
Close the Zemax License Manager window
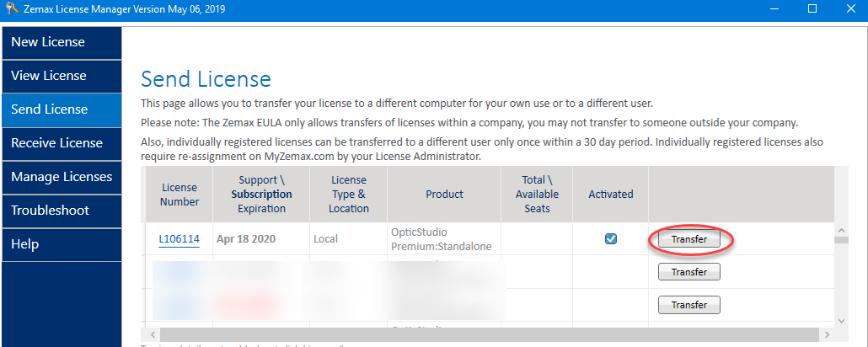tap(851, 9)
